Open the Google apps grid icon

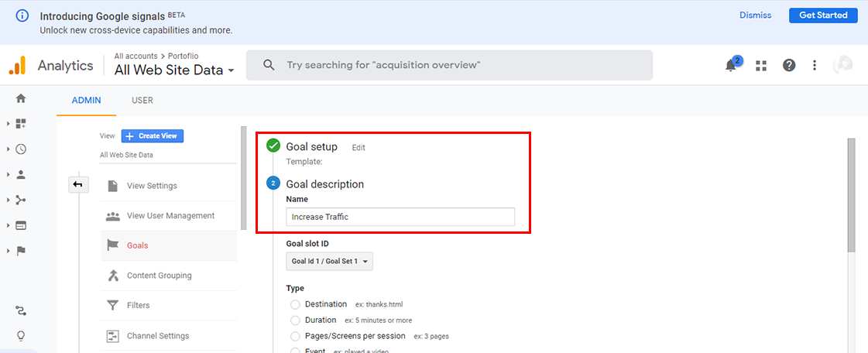tap(761, 66)
